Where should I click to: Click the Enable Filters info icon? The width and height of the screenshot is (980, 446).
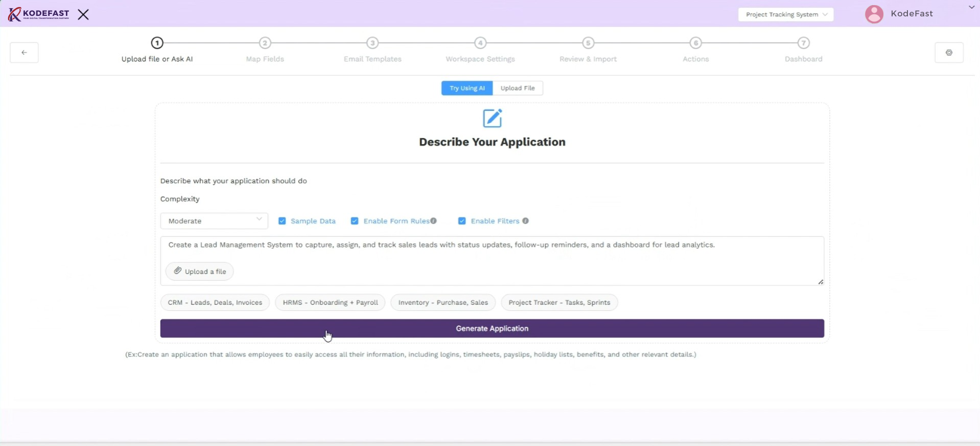point(525,221)
